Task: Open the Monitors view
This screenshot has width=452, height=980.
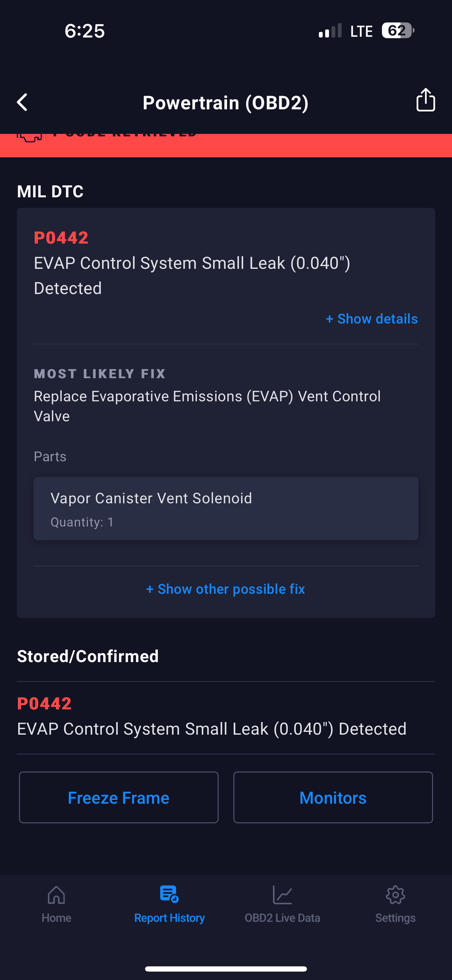Action: pos(333,797)
